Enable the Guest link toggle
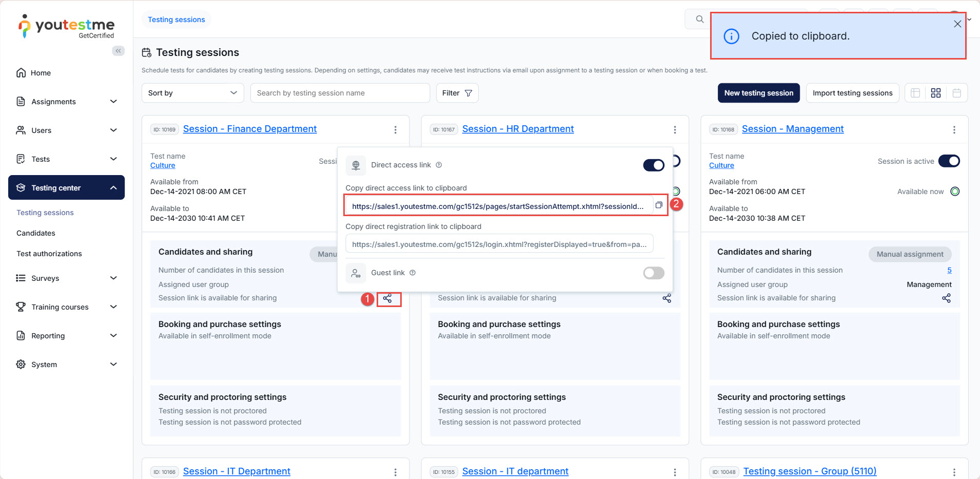Image resolution: width=980 pixels, height=479 pixels. [653, 273]
